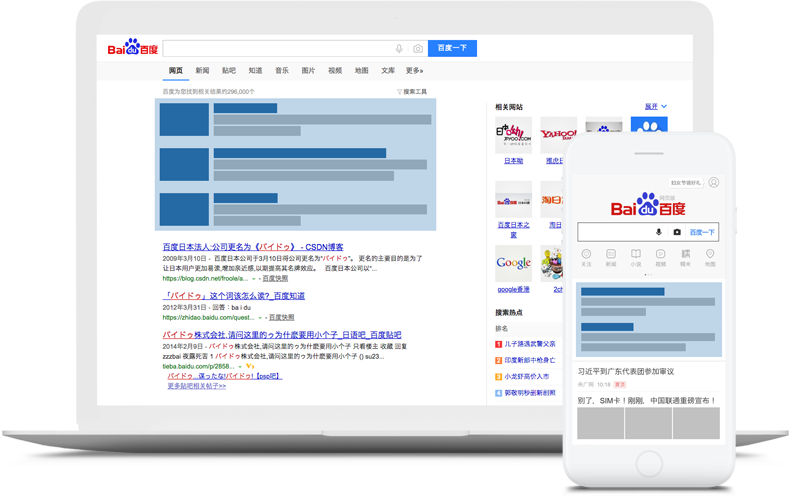Open phone headline 习近平到广东代表团参加审议

[x=626, y=371]
